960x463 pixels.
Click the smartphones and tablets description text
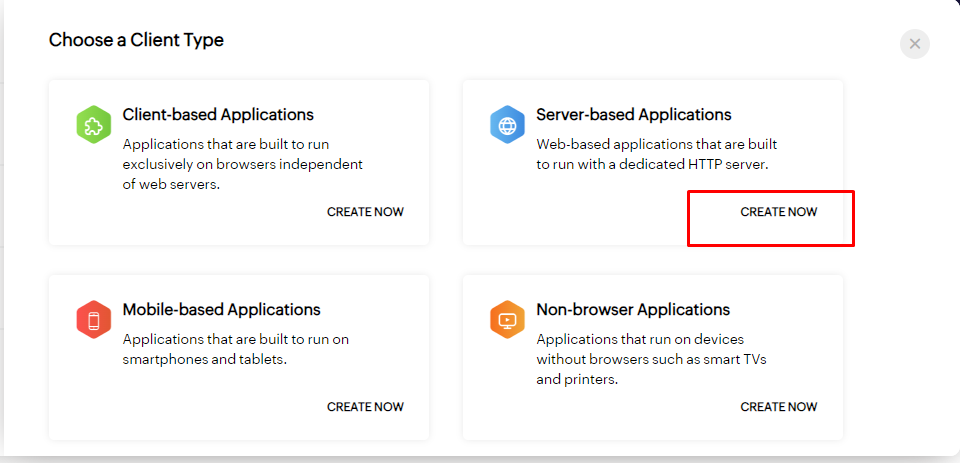point(235,349)
